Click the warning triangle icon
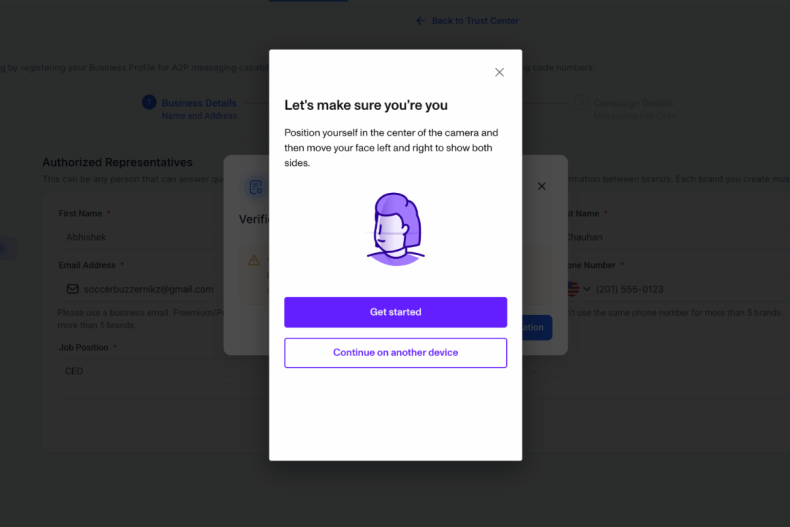Viewport: 790px width, 527px height. pyautogui.click(x=254, y=260)
